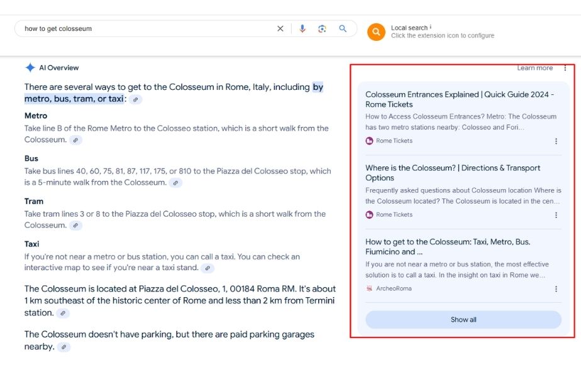Image resolution: width=581 pixels, height=392 pixels.
Task: Open the options menu for Where is the Colosseum result
Action: click(556, 215)
